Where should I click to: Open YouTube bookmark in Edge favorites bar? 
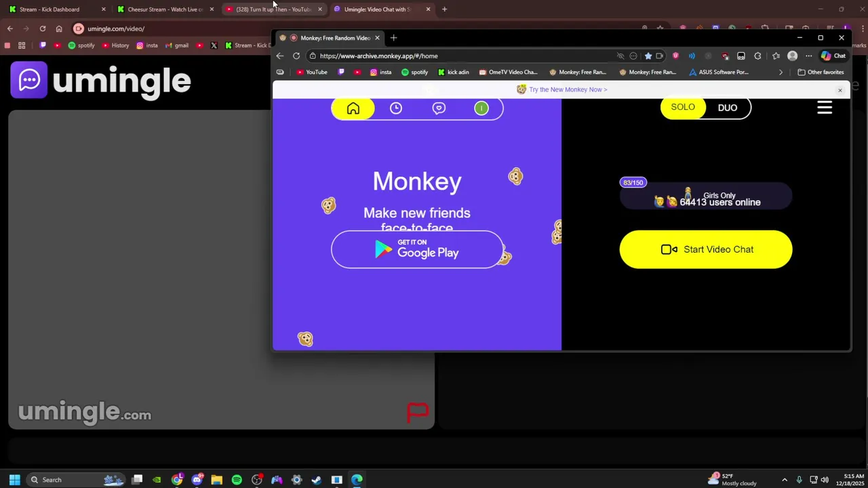point(312,72)
